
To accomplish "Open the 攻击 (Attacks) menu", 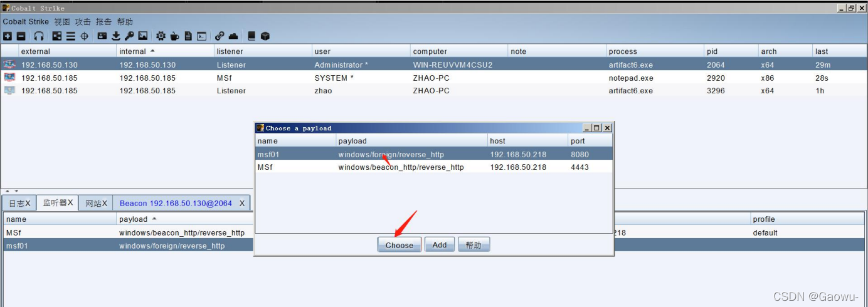I will pos(83,22).
